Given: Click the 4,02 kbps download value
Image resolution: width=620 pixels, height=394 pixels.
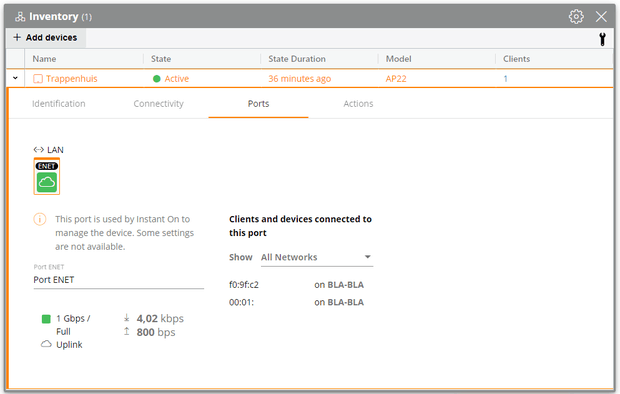Looking at the screenshot, I should click(160, 318).
